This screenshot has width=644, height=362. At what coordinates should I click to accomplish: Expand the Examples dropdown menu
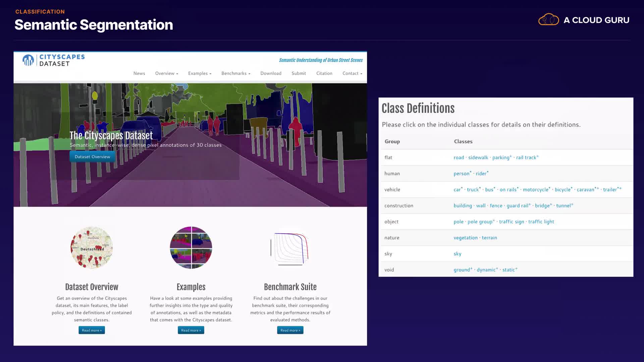point(200,73)
